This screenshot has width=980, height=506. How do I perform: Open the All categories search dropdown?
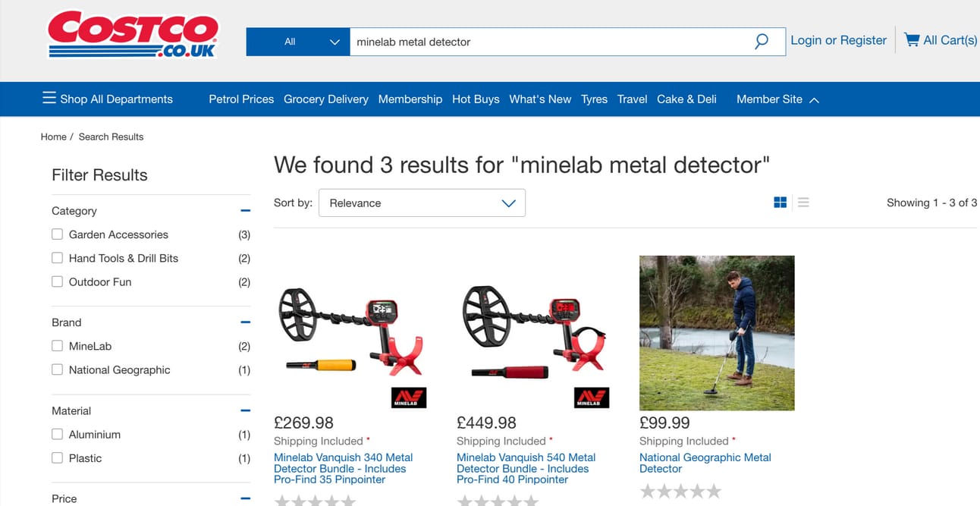tap(297, 42)
